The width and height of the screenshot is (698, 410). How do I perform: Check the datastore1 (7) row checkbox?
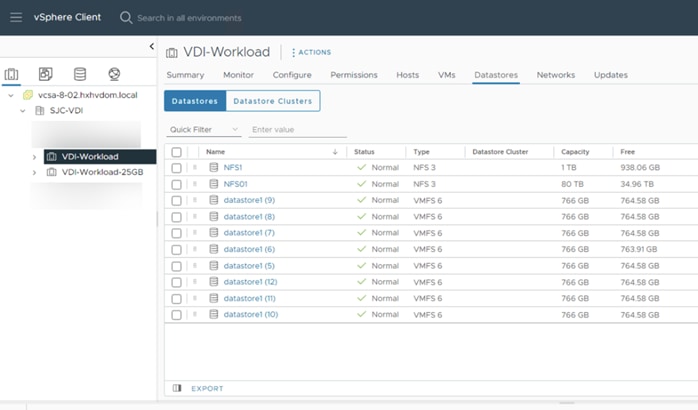pyautogui.click(x=176, y=233)
